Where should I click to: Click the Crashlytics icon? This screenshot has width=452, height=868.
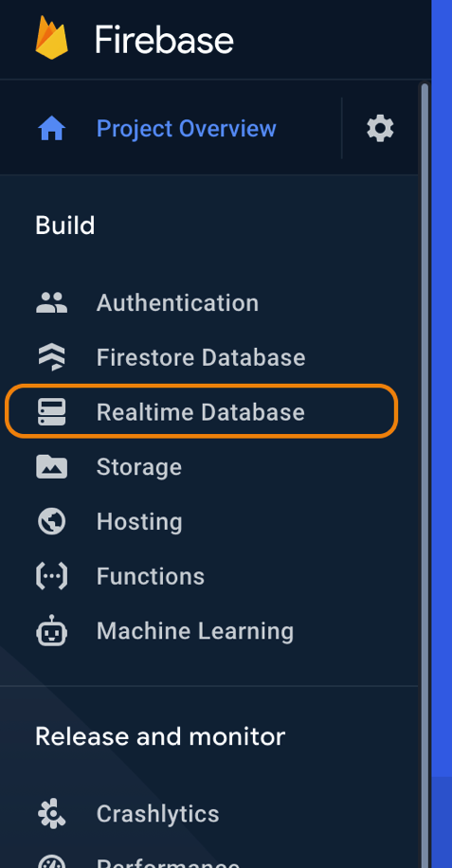(51, 814)
